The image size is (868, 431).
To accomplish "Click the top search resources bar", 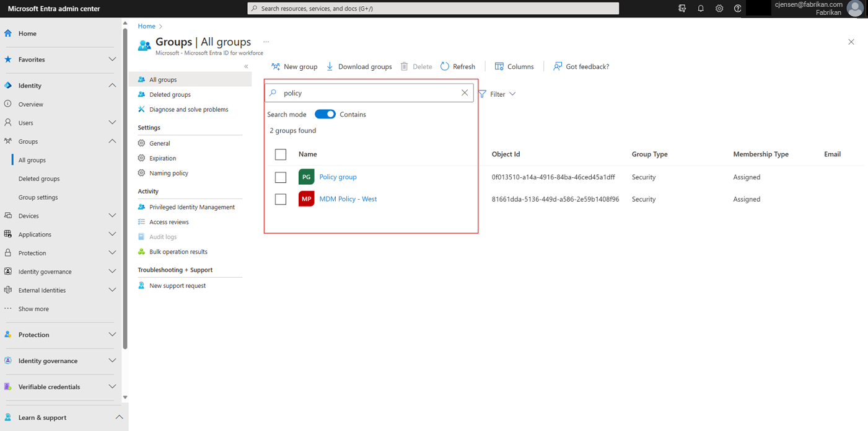I will pos(433,9).
